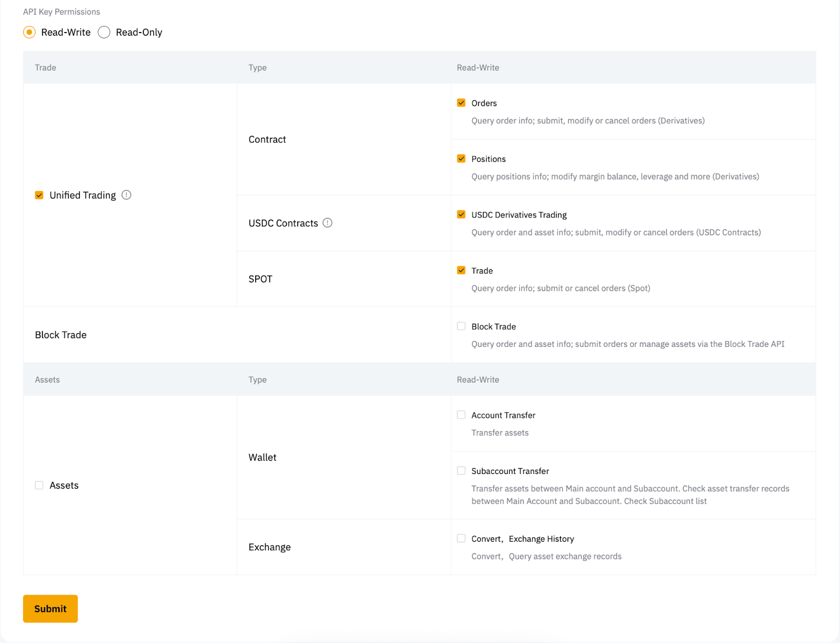The image size is (840, 643).
Task: Click the Subaccount Transfer label
Action: coord(510,471)
